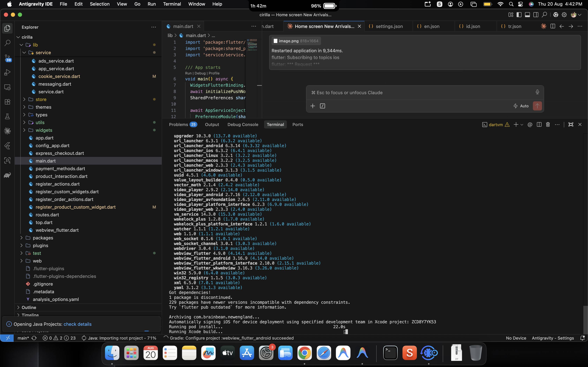Image resolution: width=588 pixels, height=367 pixels.
Task: Switch to the Debug Console tab
Action: [243, 124]
